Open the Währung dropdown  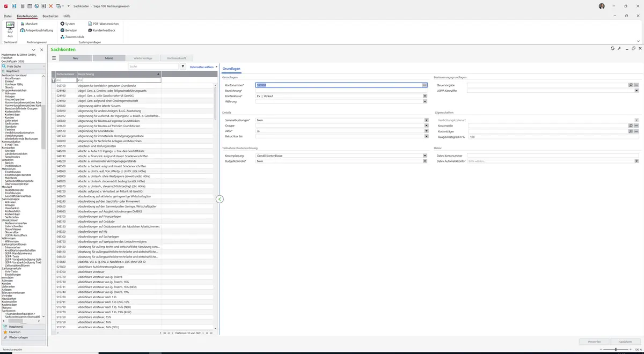tap(426, 101)
